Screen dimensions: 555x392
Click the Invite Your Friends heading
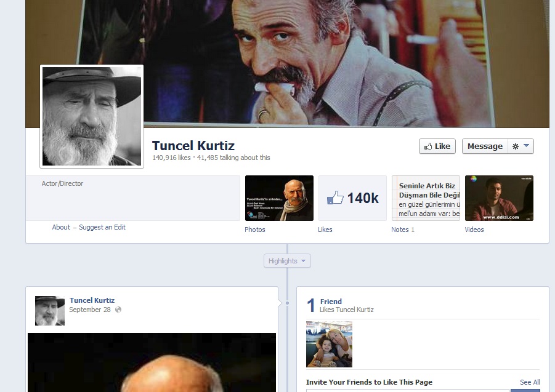click(x=369, y=382)
